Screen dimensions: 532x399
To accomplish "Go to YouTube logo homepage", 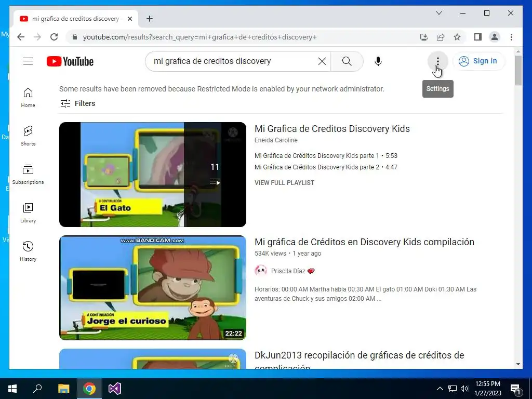I will coord(70,61).
